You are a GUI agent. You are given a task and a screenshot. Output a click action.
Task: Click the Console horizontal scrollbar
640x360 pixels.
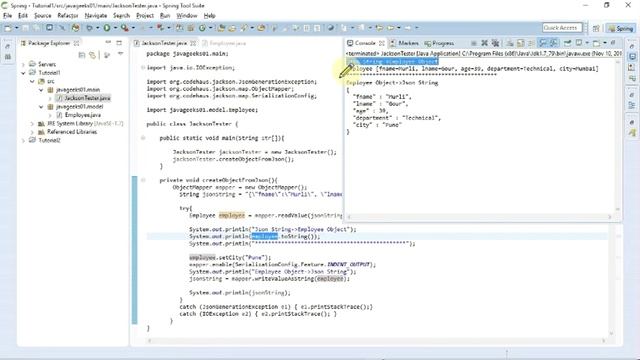click(480, 217)
